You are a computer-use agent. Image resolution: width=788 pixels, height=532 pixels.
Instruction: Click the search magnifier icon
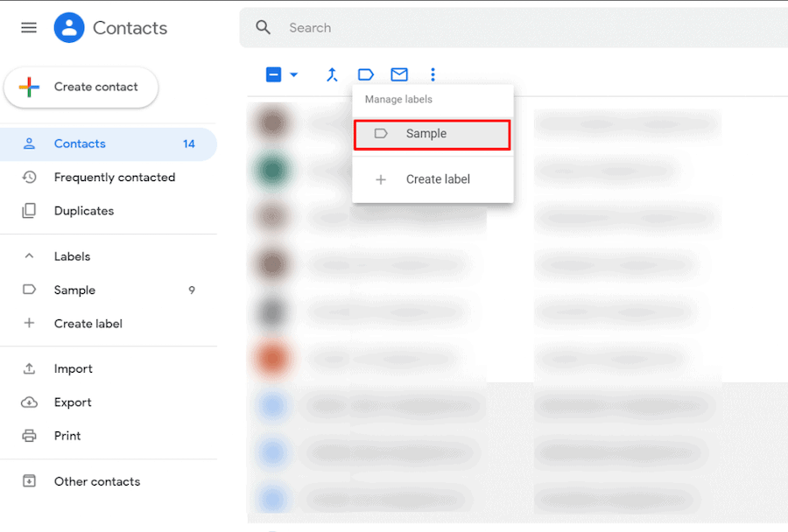coord(263,27)
